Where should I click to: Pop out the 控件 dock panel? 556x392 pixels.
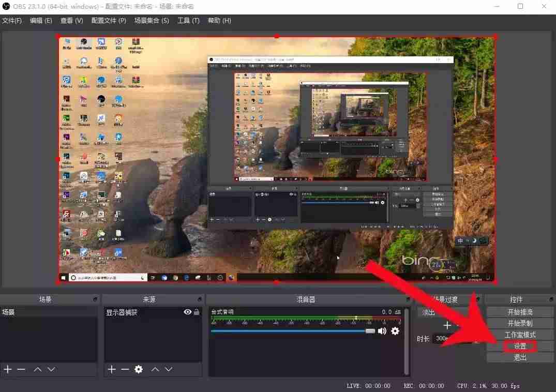coord(551,299)
